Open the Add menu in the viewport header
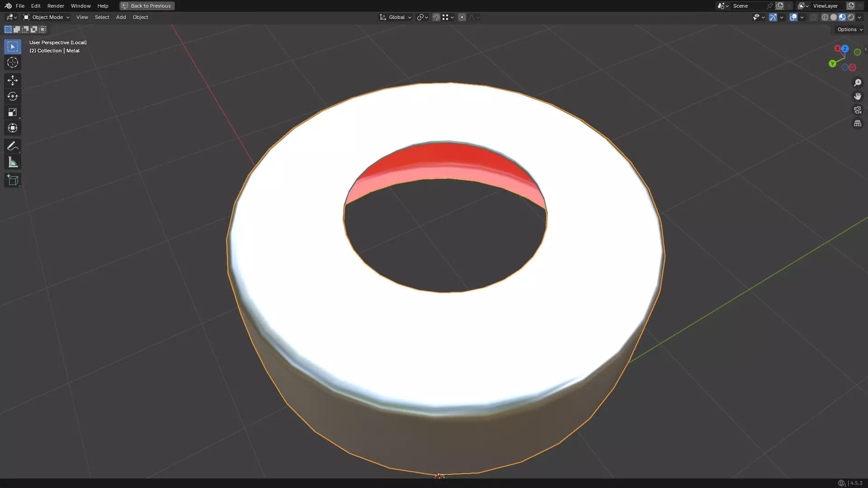868x488 pixels. pyautogui.click(x=121, y=17)
